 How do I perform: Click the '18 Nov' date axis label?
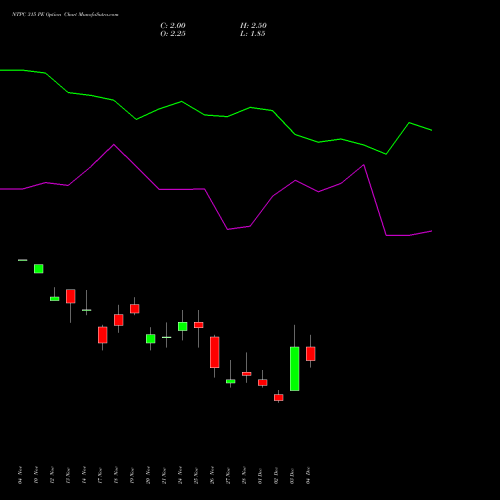(x=116, y=475)
